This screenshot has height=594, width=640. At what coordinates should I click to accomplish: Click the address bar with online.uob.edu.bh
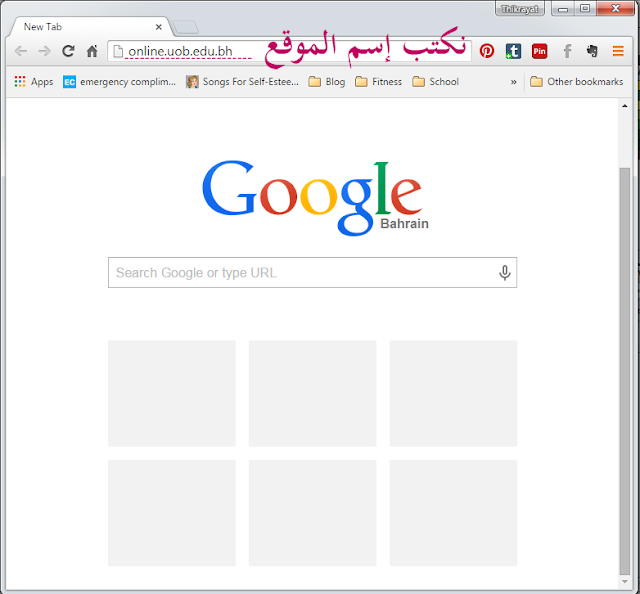(290, 51)
